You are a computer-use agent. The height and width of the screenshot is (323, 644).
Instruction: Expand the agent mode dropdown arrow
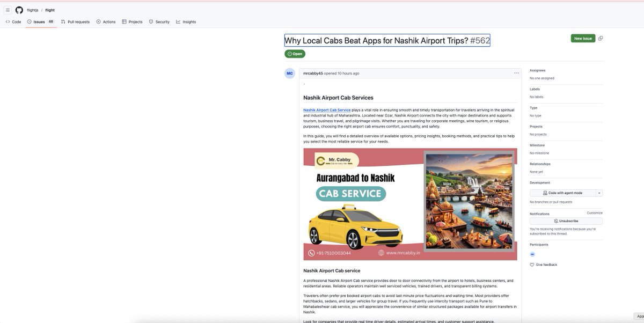tap(599, 193)
